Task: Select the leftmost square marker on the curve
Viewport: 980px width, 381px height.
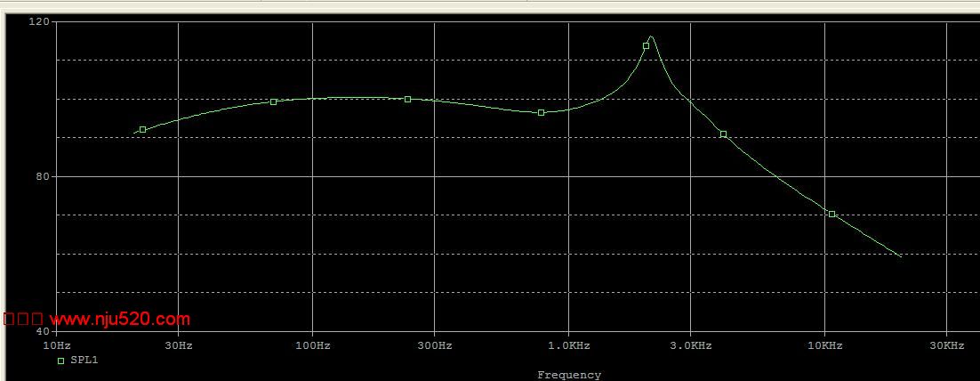Action: click(x=142, y=130)
